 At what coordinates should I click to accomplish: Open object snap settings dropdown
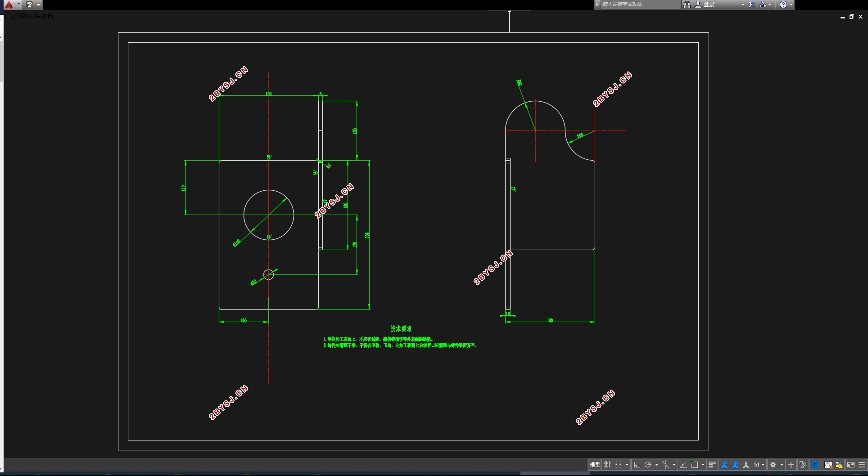703,465
